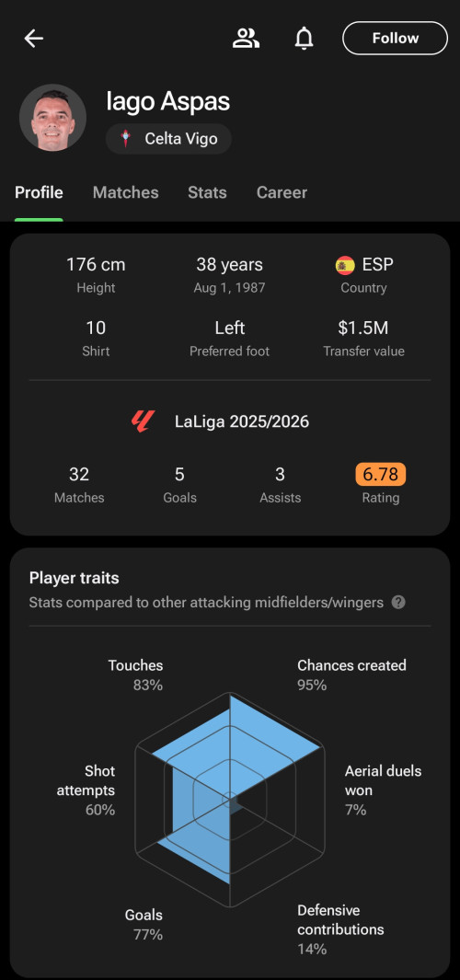Tap Iago Aspas profile photo
This screenshot has height=980, width=460.
click(52, 118)
